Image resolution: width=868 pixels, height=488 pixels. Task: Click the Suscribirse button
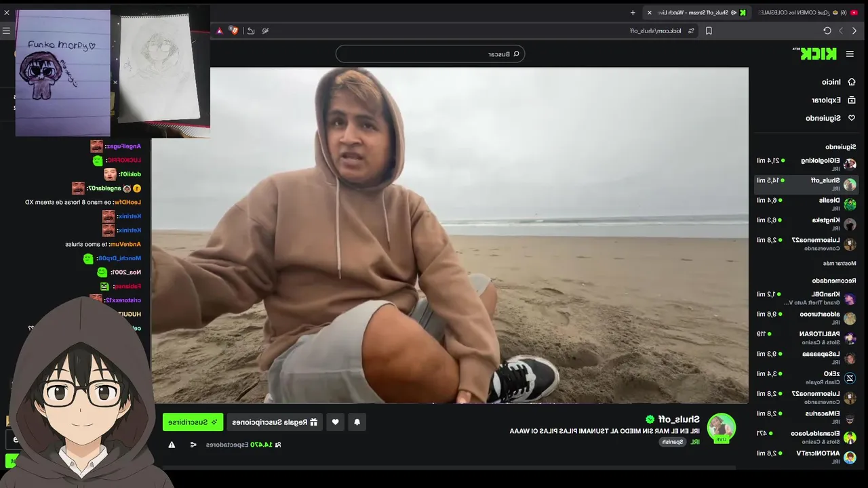(193, 422)
